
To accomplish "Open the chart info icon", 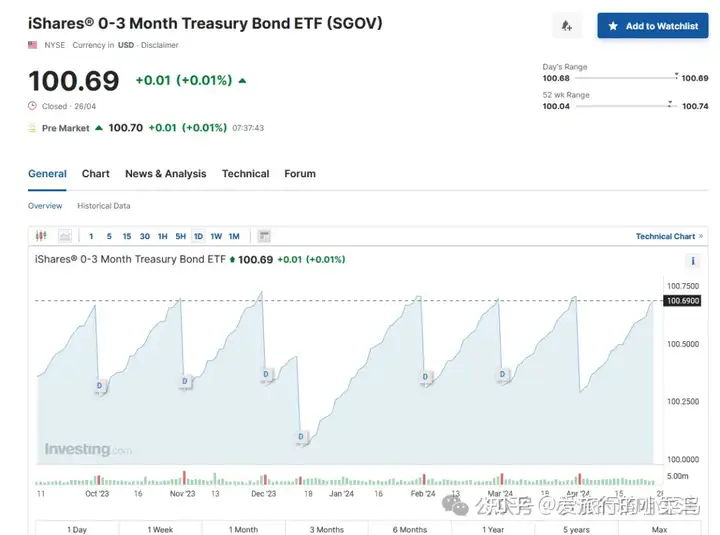I will pos(693,261).
